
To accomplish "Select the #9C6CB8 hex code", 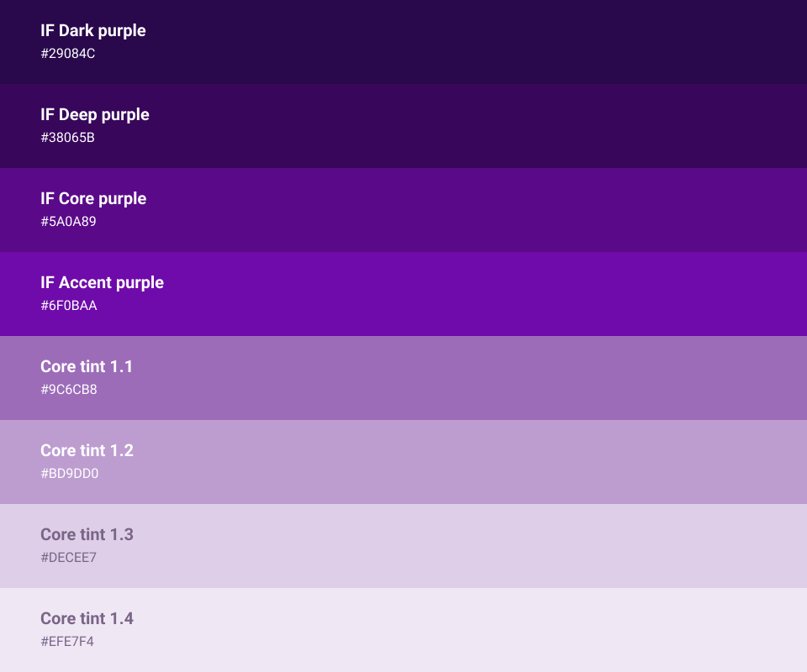I will point(69,389).
